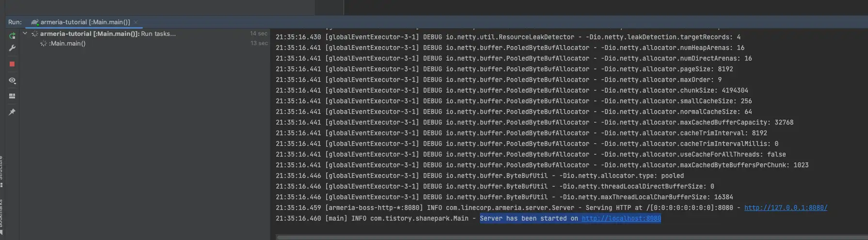Select the armeria-tutorial [:Main.main()]: Run tasks row
This screenshot has width=868, height=240.
tap(145, 34)
